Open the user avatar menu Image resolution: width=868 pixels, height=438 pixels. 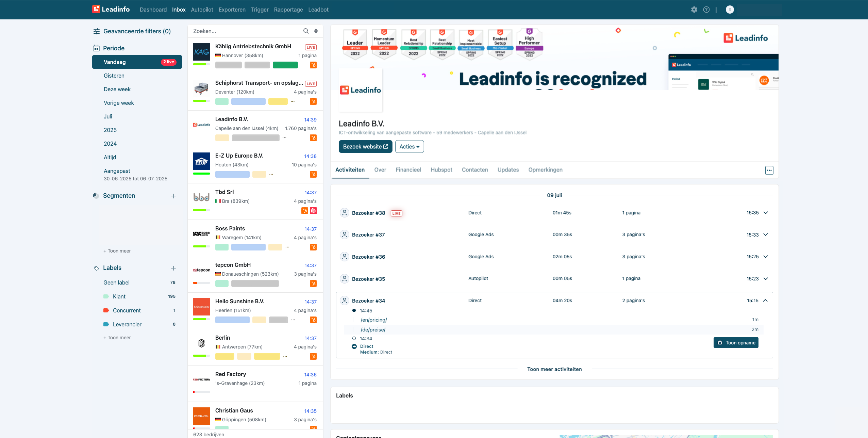[730, 10]
